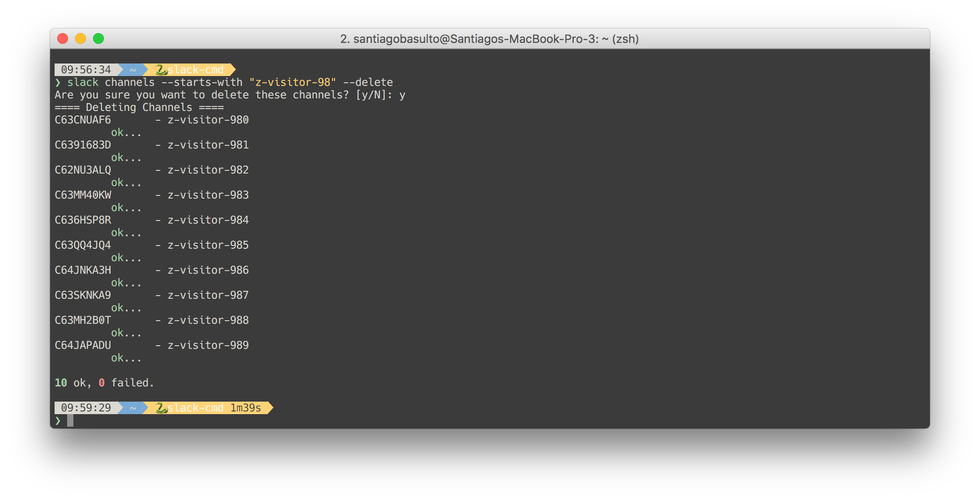
Task: Click channel ID C636HSP8R
Action: click(83, 220)
